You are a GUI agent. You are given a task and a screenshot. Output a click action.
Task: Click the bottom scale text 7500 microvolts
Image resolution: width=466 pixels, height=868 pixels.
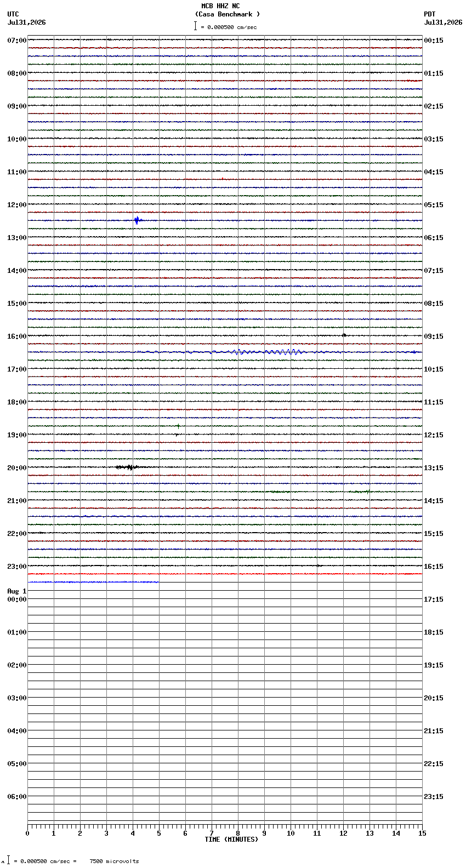click(114, 861)
